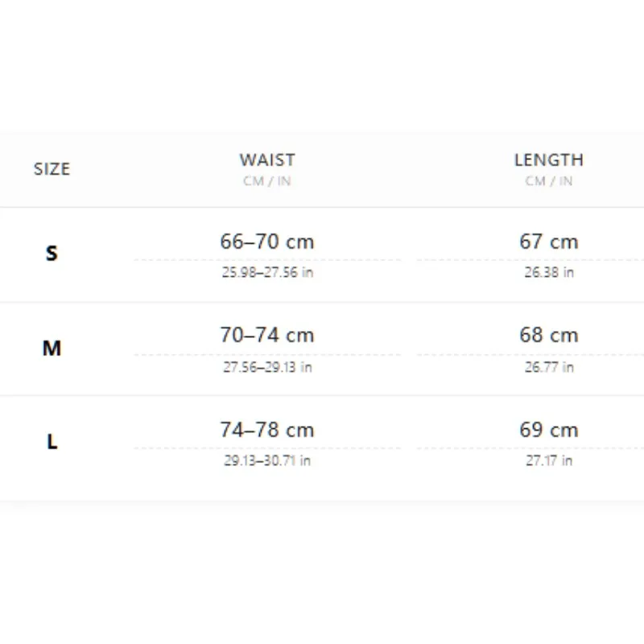The image size is (644, 644).
Task: Click the 68 cm length measurement
Action: click(x=549, y=335)
